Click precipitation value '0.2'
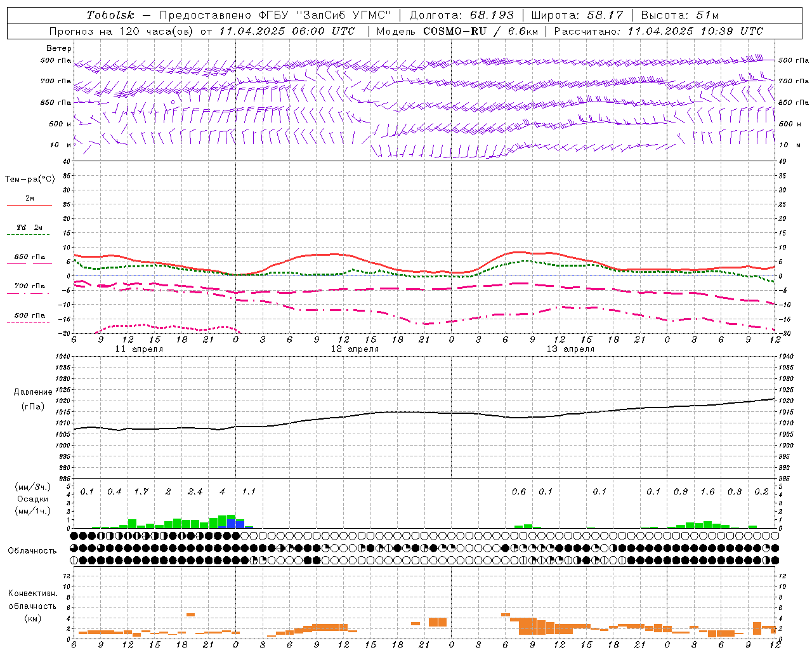812x650 pixels. click(x=761, y=492)
